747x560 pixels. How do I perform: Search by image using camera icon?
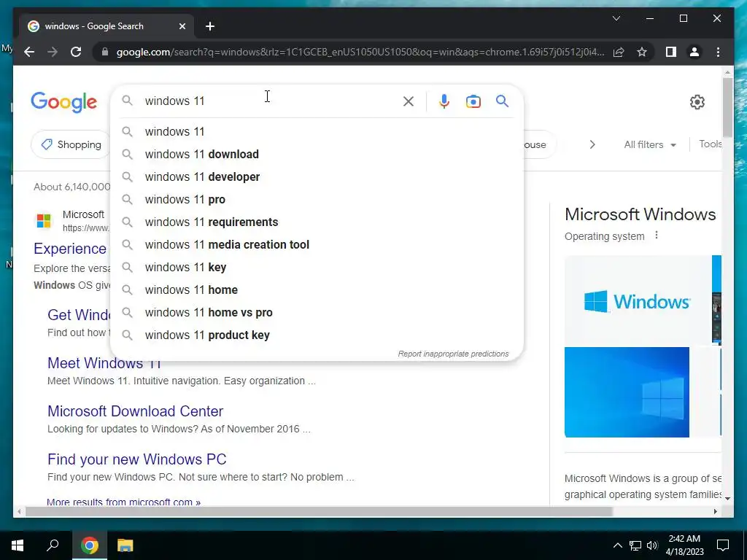[473, 101]
